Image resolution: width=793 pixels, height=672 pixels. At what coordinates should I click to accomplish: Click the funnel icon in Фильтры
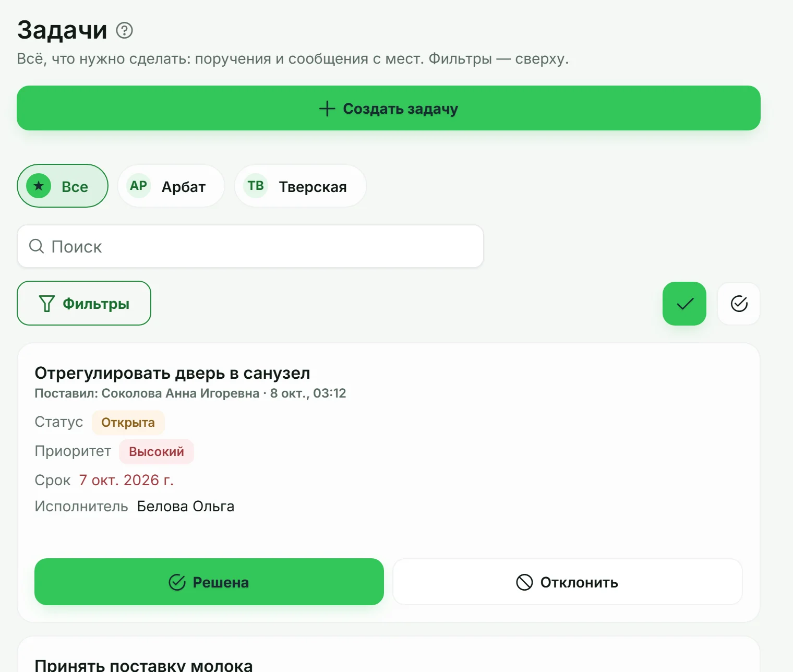click(47, 303)
